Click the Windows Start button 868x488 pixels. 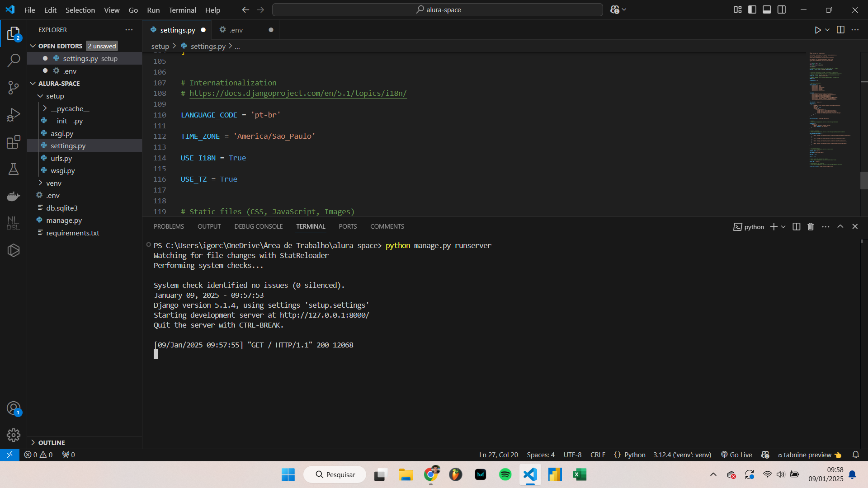288,474
